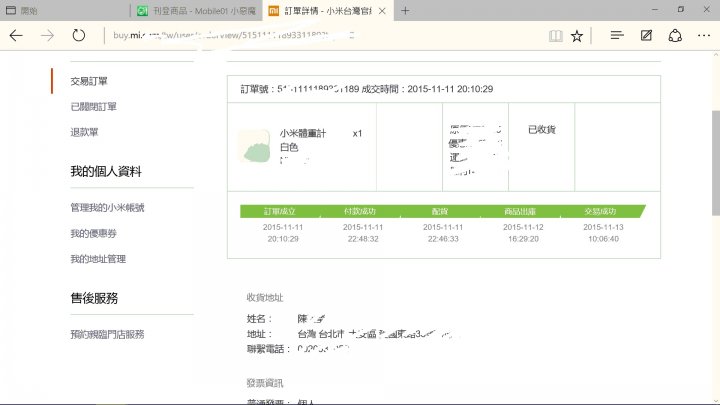The height and width of the screenshot is (405, 720).
Task: Open Reading view book icon
Action: (x=556, y=35)
